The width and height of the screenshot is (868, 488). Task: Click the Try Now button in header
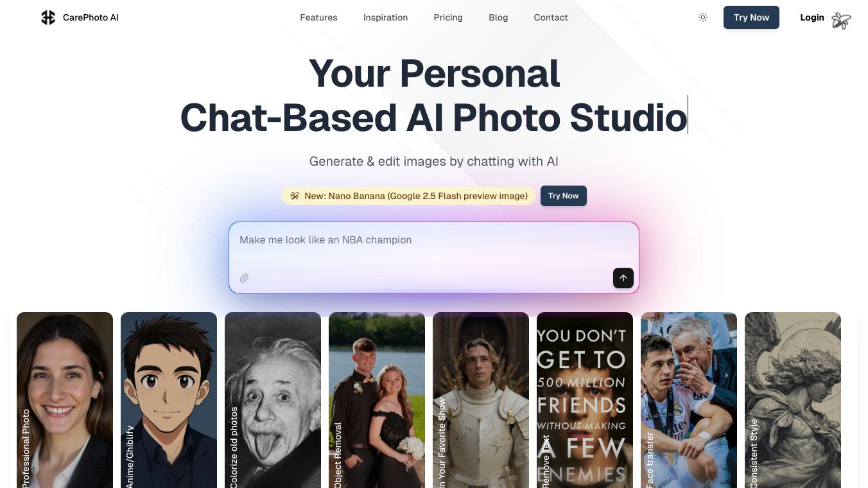(751, 17)
